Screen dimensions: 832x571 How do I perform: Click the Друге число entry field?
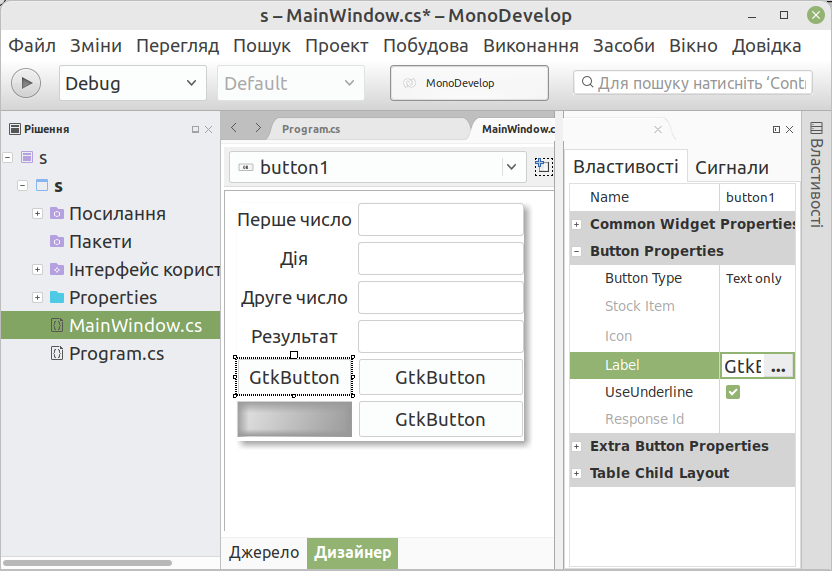440,298
